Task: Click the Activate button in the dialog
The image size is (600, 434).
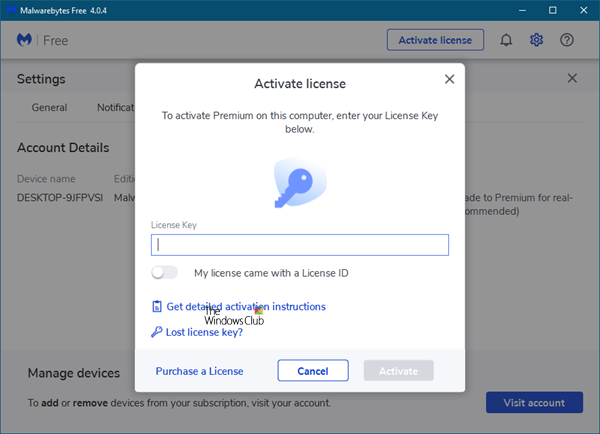Action: click(398, 371)
